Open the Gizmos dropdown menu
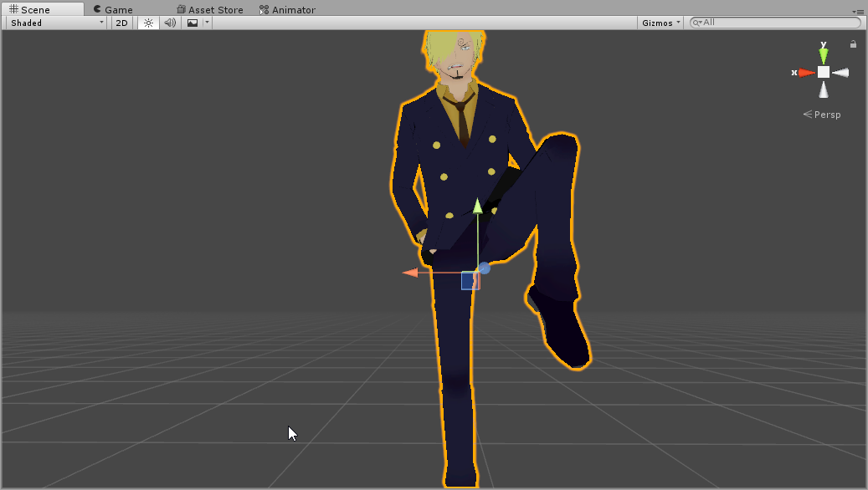The image size is (868, 490). pos(660,23)
